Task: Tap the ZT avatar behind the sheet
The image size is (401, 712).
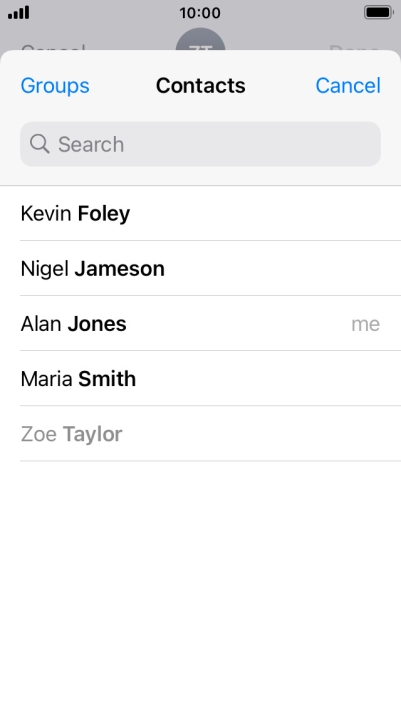Action: [x=200, y=40]
